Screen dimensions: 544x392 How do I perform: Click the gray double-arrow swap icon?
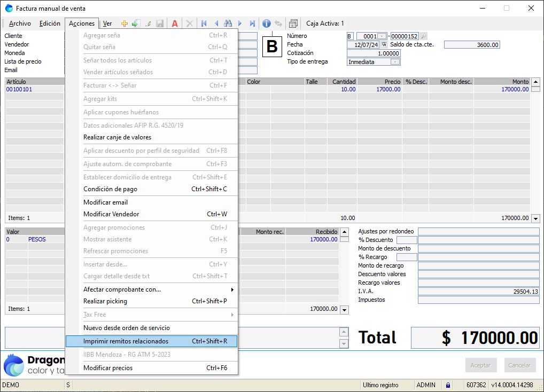(x=278, y=23)
